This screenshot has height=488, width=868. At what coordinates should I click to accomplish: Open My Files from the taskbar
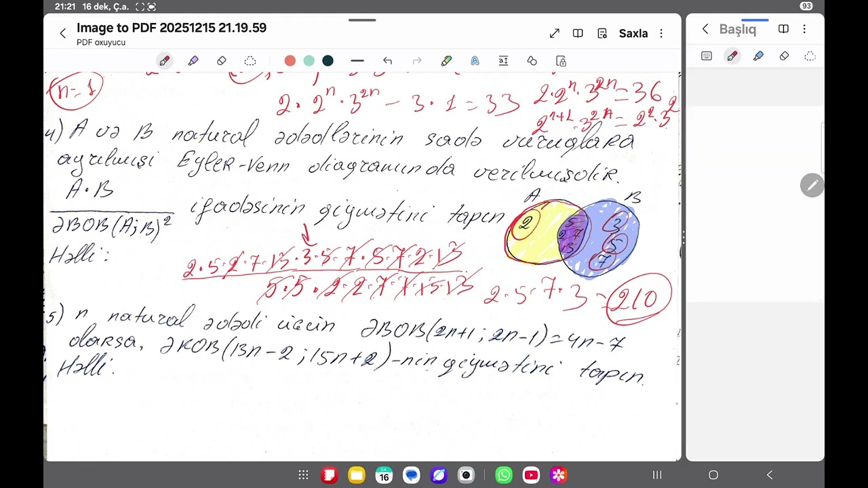click(357, 475)
